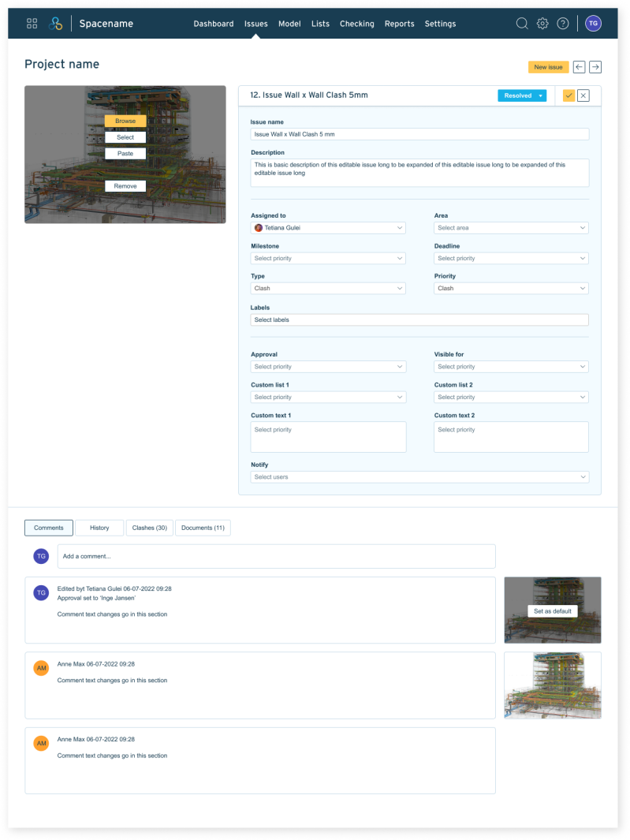Click TG avatar on the Edited by comment
The width and height of the screenshot is (630, 840).
coord(41,592)
